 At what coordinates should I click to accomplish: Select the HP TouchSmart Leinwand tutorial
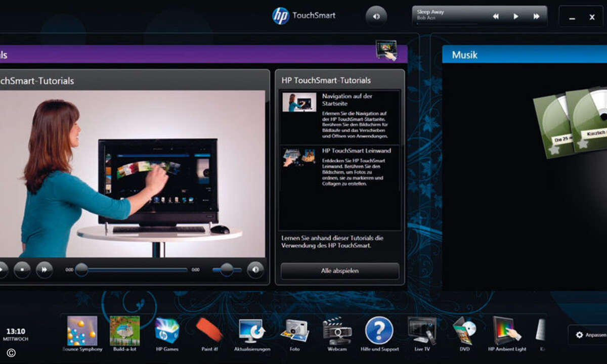[340, 167]
